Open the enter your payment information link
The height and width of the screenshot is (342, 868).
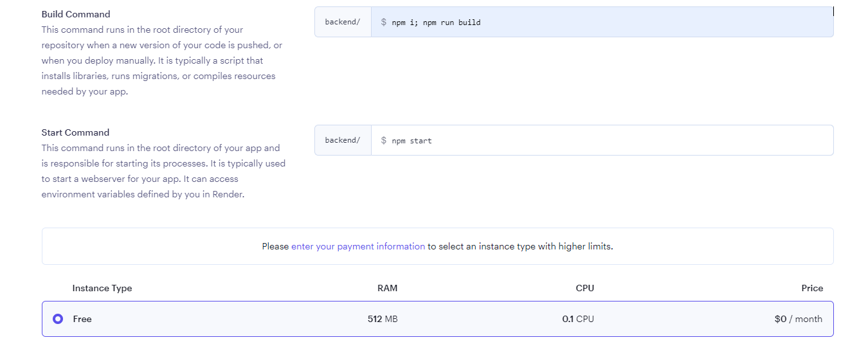point(358,246)
